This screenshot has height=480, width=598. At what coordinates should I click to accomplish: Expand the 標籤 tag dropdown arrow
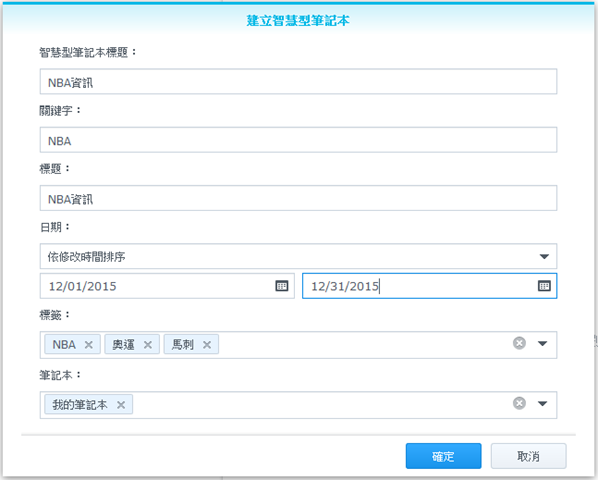point(543,344)
